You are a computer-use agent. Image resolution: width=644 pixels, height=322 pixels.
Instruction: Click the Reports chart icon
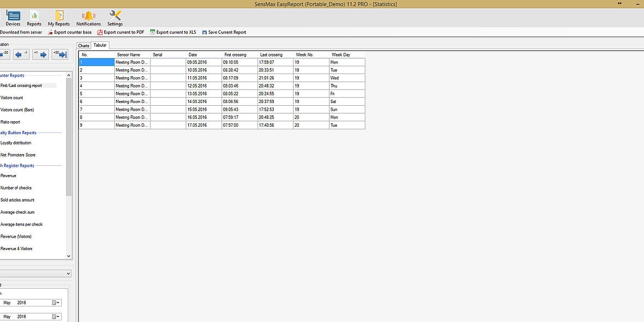tap(34, 17)
